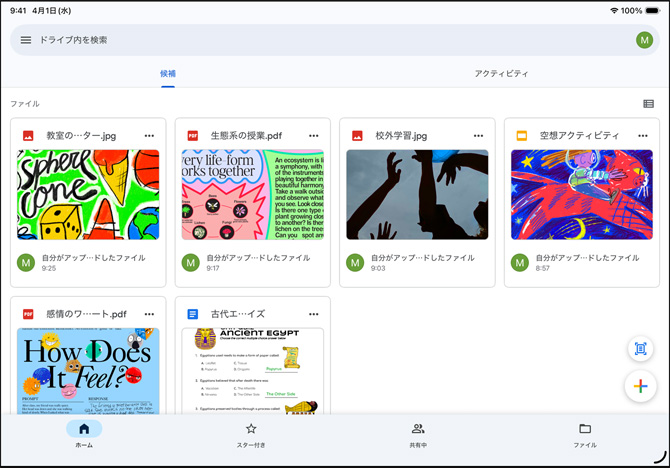The width and height of the screenshot is (670, 468).
Task: Select the 候補 suggestions tab
Action: [168, 74]
